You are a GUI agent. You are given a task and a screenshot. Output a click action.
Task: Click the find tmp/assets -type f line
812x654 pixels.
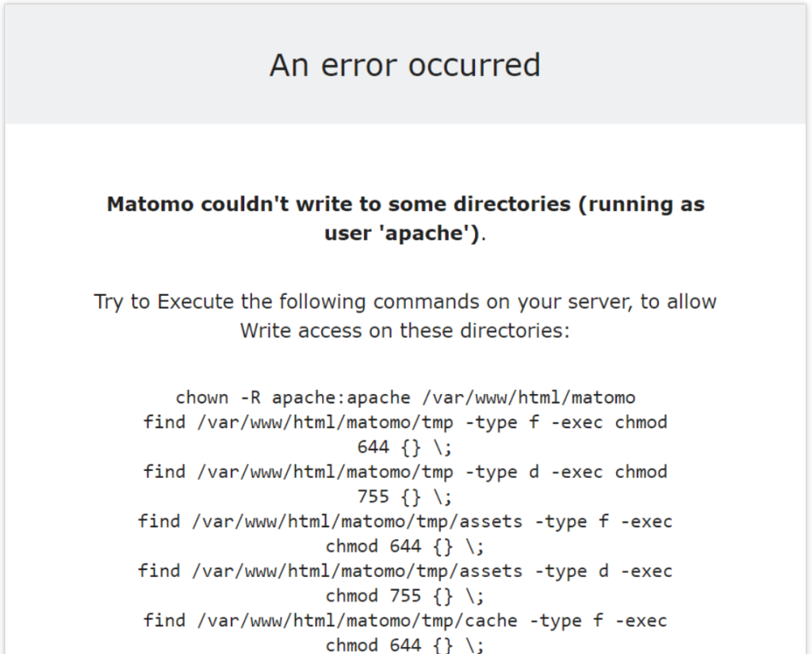[x=405, y=522]
